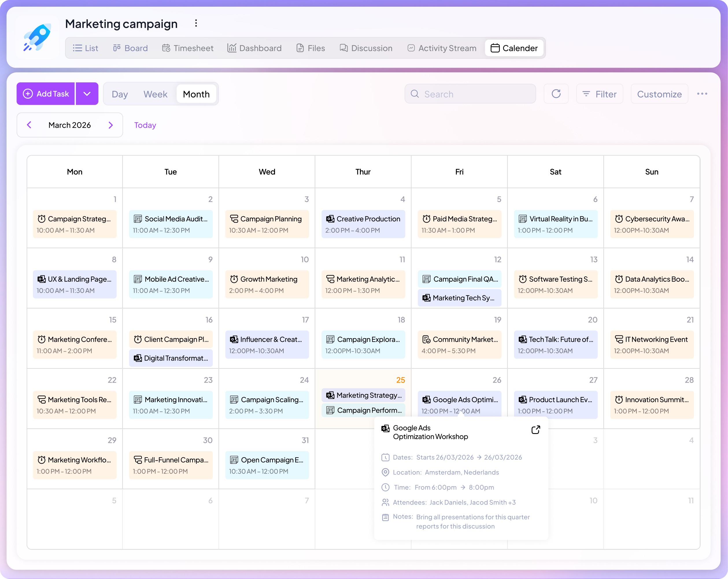The height and width of the screenshot is (579, 728).
Task: Click the Growth Marketing event
Action: tap(267, 284)
